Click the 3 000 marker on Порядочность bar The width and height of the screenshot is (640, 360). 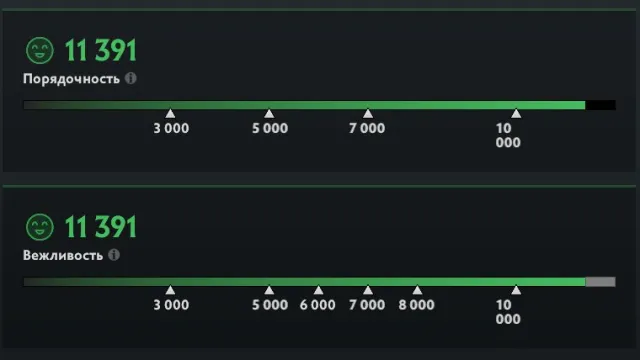point(170,113)
